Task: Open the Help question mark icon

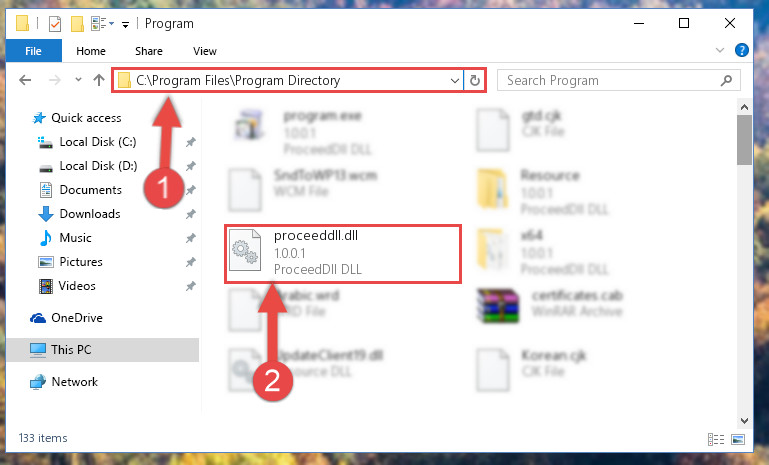Action: pyautogui.click(x=742, y=50)
